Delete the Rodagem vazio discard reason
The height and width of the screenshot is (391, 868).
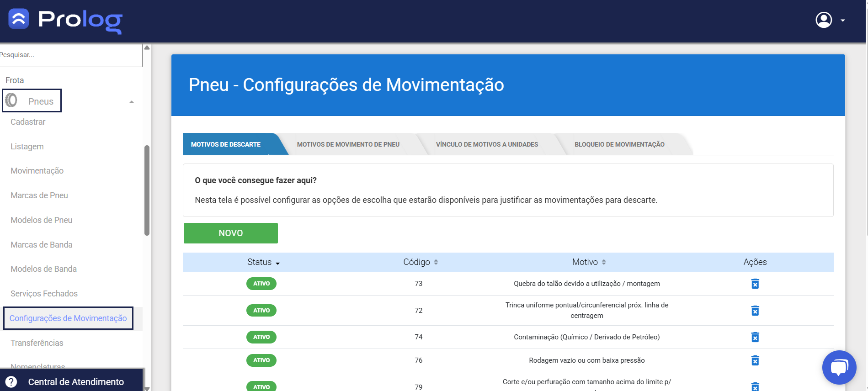pyautogui.click(x=755, y=361)
